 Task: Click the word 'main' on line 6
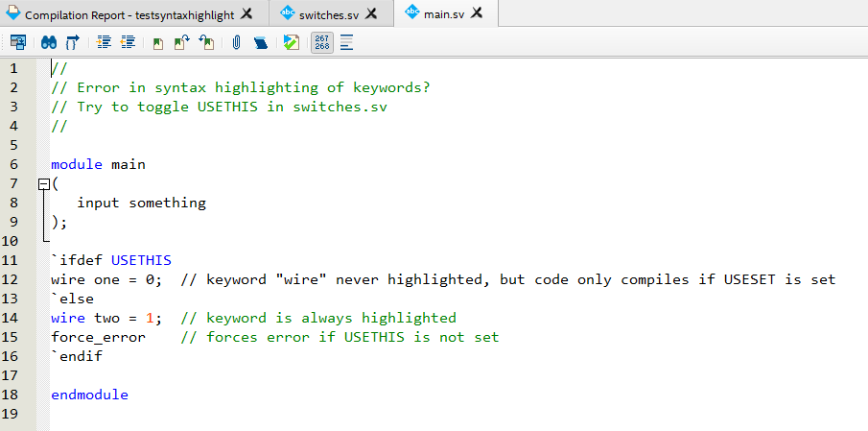[129, 164]
